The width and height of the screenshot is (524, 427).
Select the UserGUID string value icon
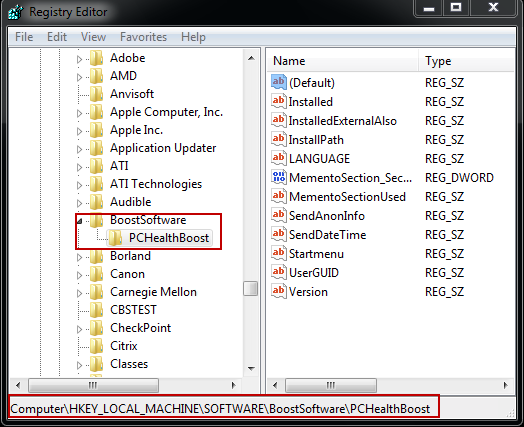click(279, 272)
